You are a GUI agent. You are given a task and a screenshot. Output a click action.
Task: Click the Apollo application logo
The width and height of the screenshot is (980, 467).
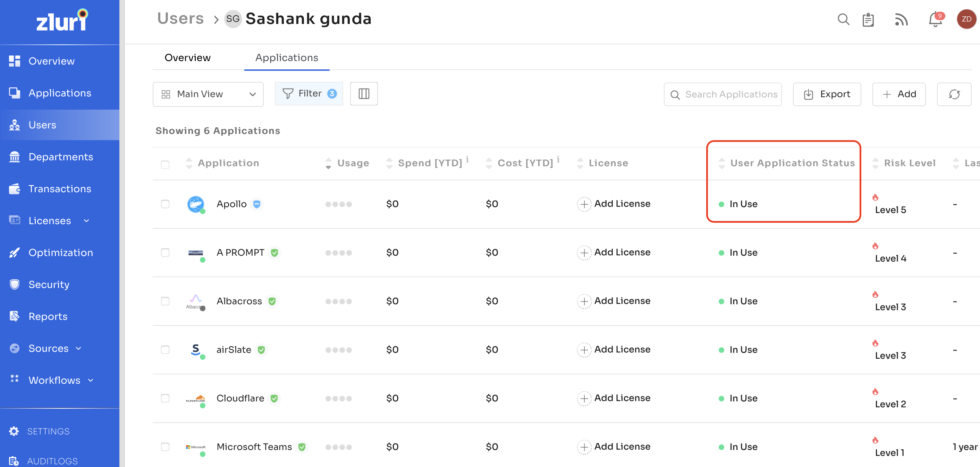click(195, 204)
